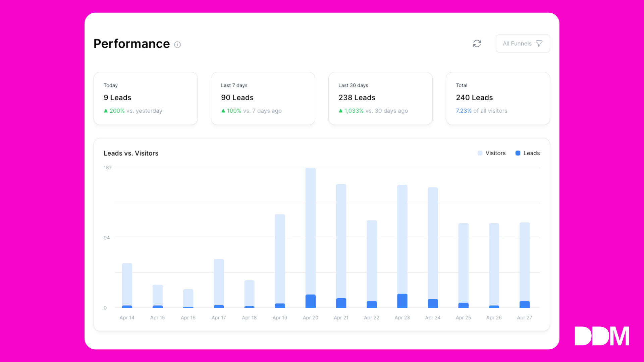Click the Apr 14 axis label

pos(127,318)
